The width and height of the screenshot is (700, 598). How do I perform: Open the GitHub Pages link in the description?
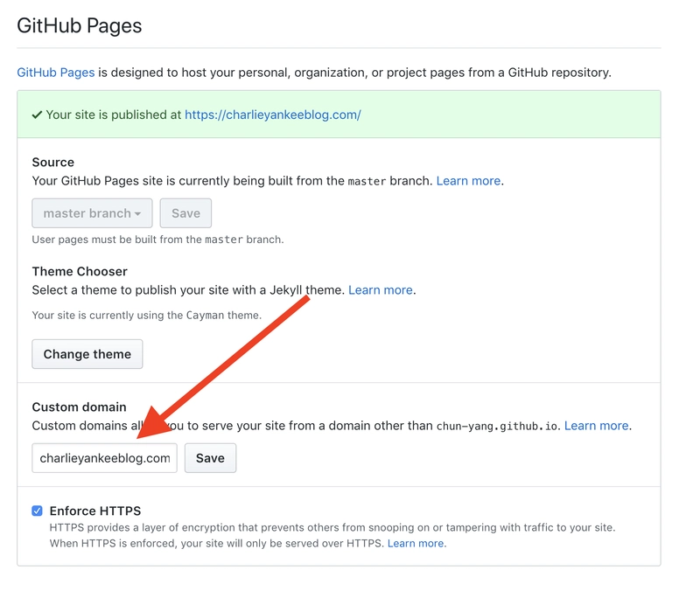[x=55, y=73]
